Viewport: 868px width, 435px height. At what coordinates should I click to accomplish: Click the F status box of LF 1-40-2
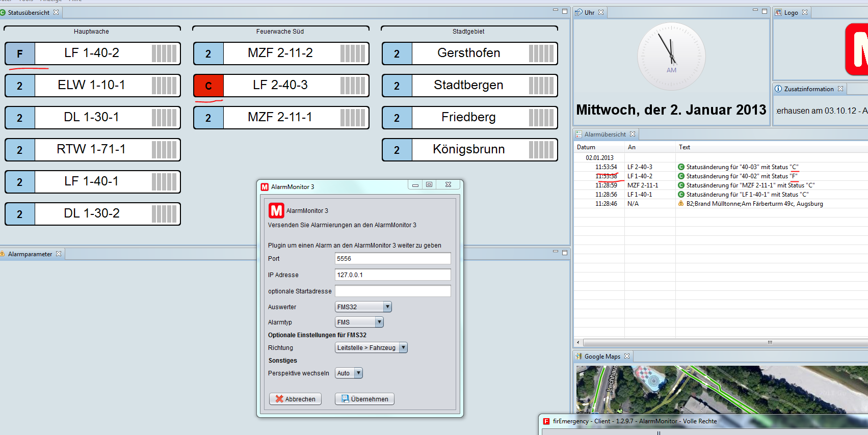[x=20, y=53]
